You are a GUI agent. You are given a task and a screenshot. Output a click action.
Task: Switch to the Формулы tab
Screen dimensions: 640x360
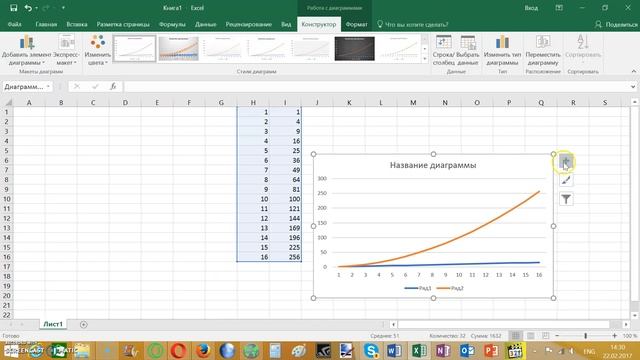pyautogui.click(x=172, y=24)
